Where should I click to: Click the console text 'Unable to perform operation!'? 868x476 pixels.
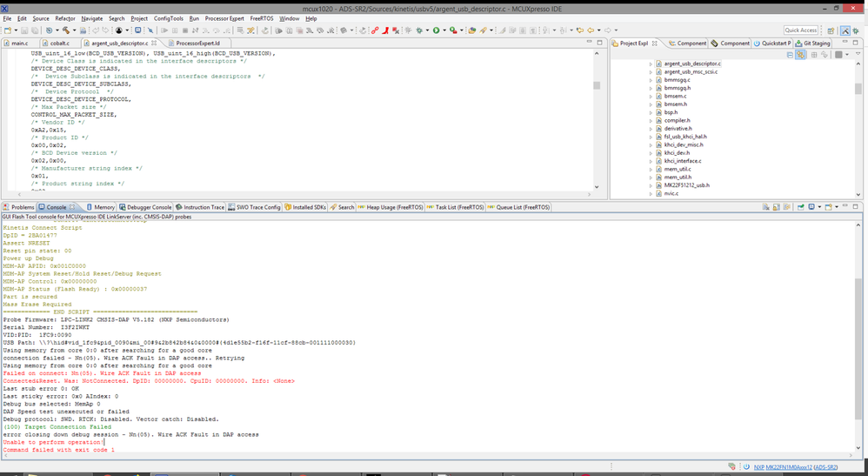(53, 442)
